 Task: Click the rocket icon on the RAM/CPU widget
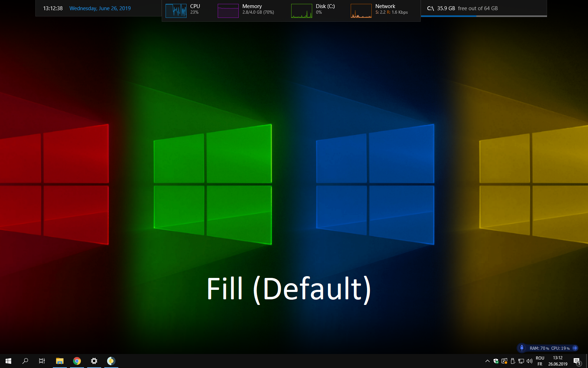(x=522, y=348)
